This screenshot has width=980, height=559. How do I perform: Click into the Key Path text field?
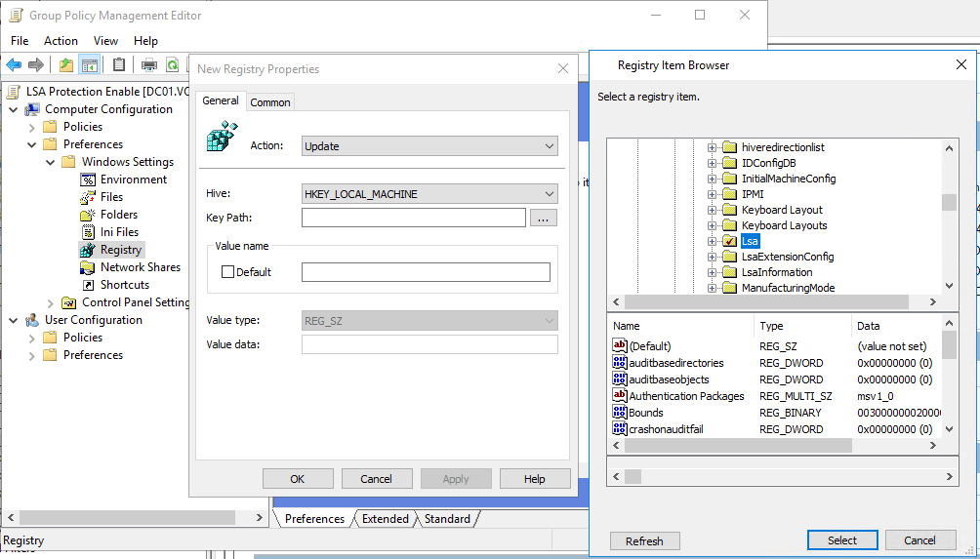414,218
